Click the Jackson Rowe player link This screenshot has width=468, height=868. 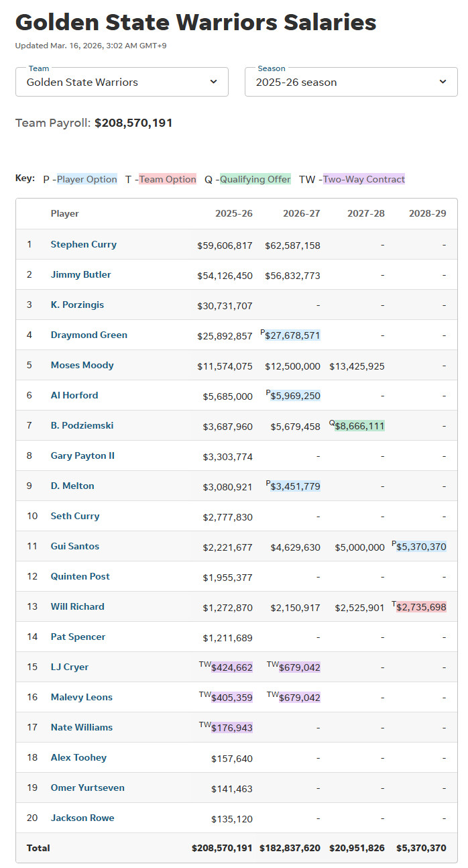(x=82, y=818)
